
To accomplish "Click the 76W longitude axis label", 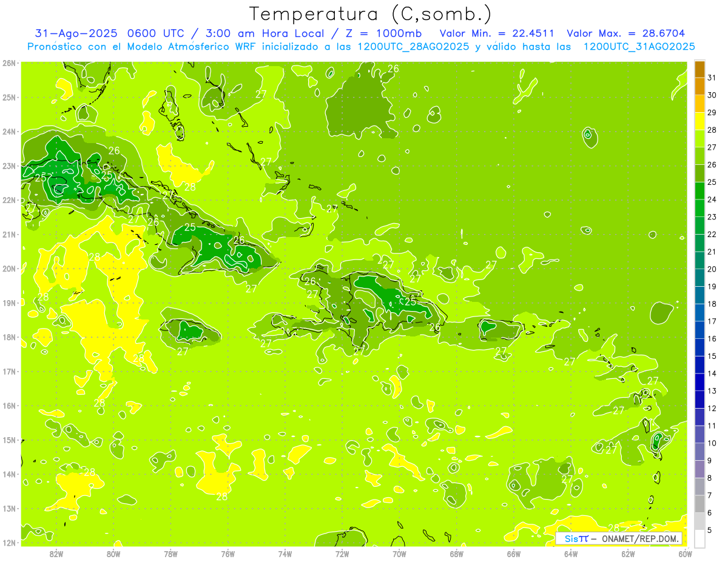I will coord(227,554).
